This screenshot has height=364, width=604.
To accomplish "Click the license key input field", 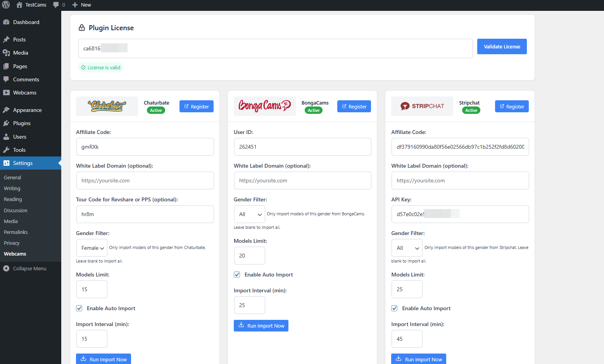I will (275, 48).
